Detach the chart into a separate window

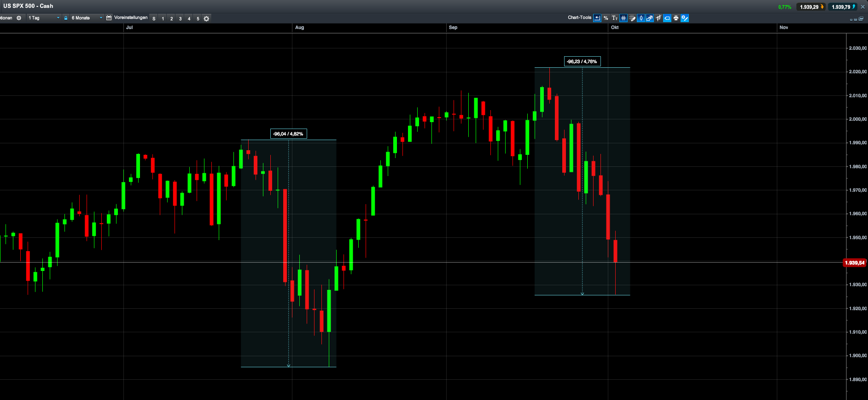pyautogui.click(x=860, y=19)
